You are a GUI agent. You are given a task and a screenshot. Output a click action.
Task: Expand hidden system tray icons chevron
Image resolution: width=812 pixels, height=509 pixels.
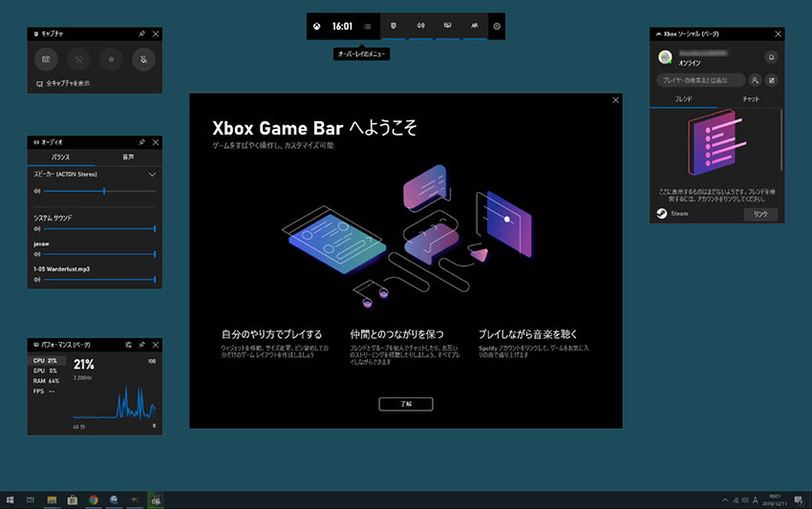tap(725, 500)
